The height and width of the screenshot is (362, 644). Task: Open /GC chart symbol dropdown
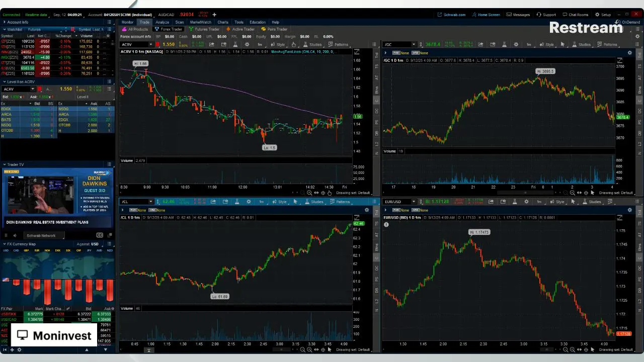414,44
